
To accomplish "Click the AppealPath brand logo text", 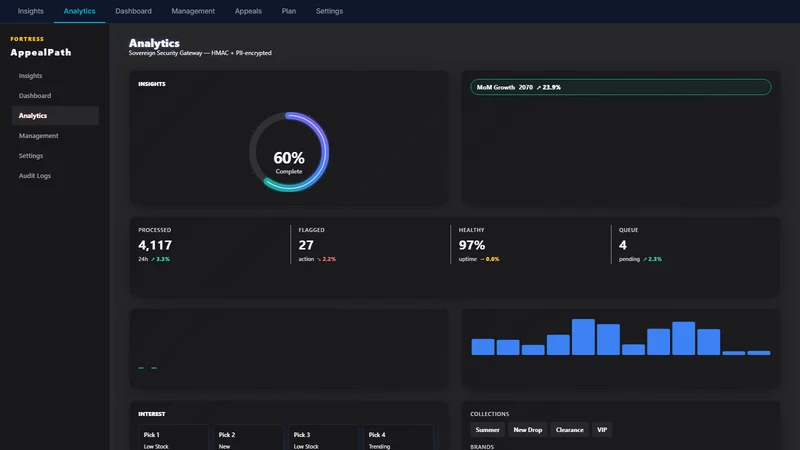I will (x=41, y=52).
